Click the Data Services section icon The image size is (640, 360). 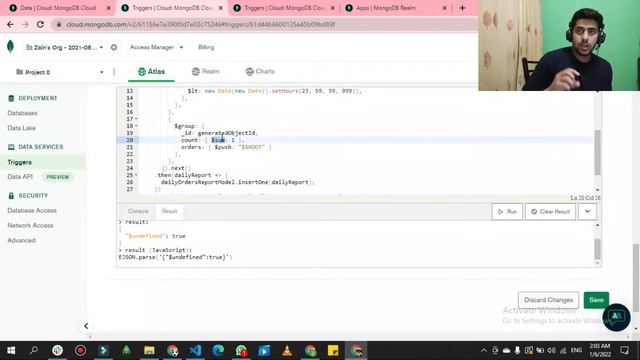click(x=11, y=147)
